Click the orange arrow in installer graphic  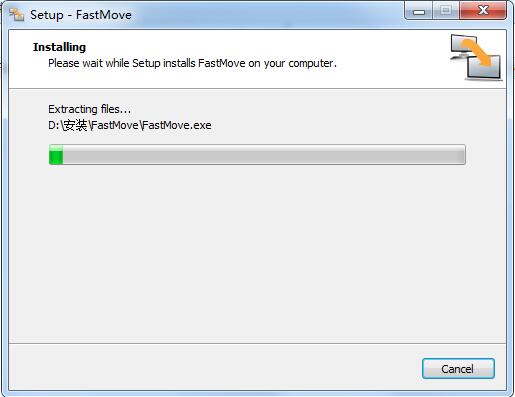click(x=478, y=51)
